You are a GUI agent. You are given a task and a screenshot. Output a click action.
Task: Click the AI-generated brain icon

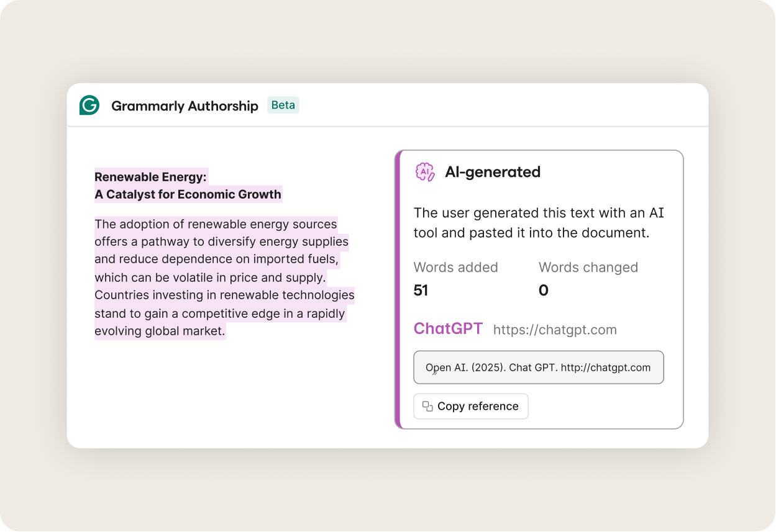click(x=425, y=172)
